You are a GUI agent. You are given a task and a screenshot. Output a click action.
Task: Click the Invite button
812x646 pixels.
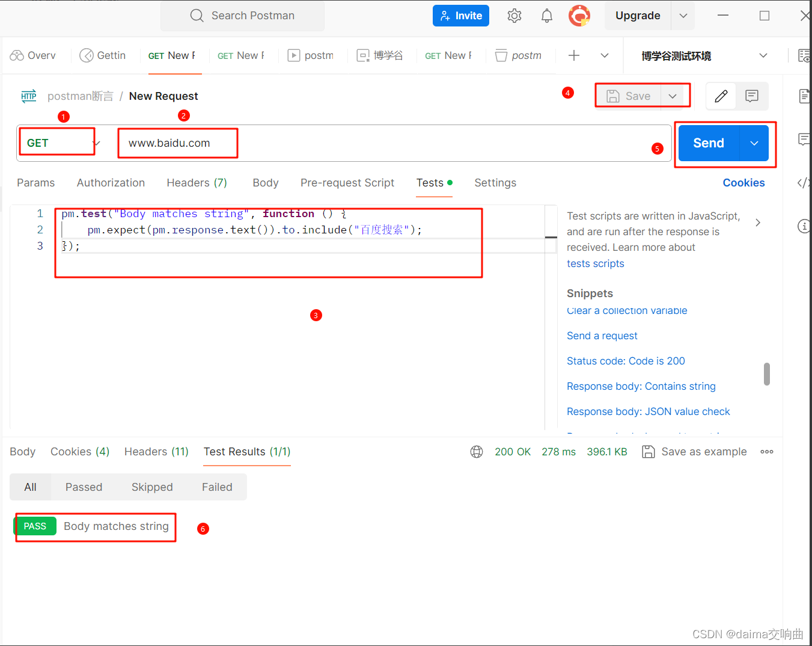[x=461, y=16]
